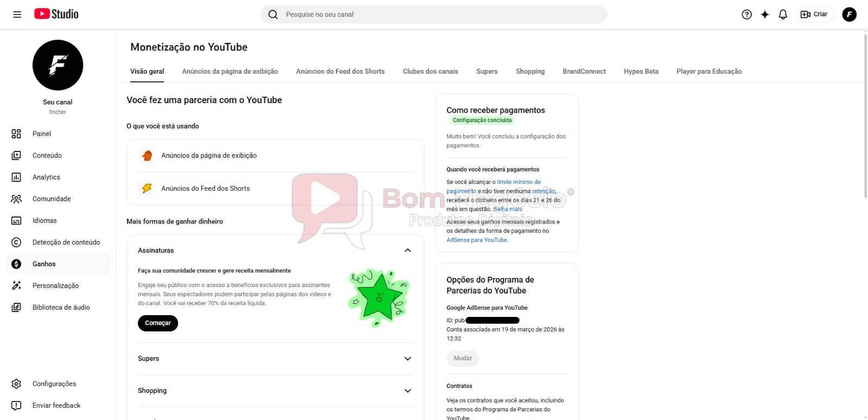Click the Shorts Feed lightning icon
Screen dimensions: 868x420
coord(146,188)
